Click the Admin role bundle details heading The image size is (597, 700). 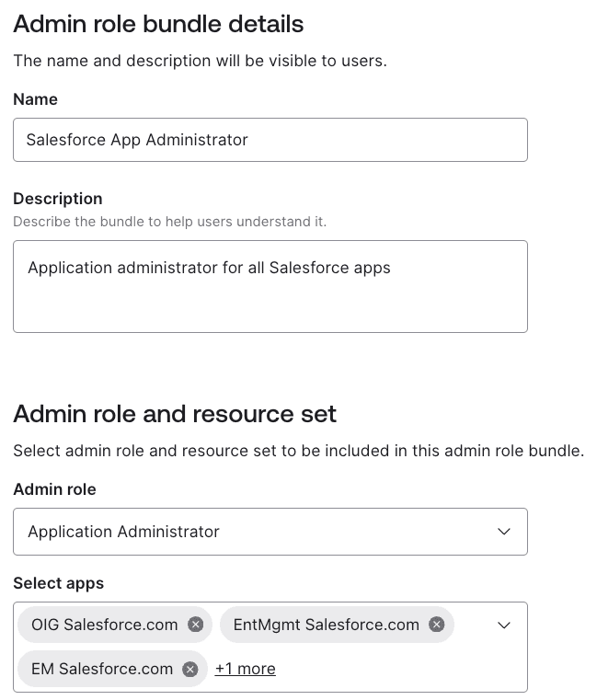tap(158, 24)
